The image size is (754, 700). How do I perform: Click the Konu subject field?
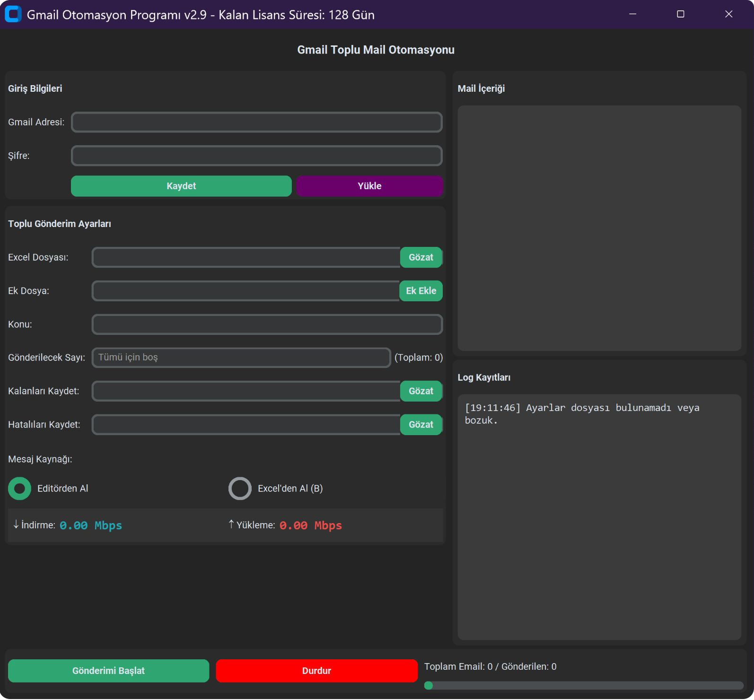267,324
